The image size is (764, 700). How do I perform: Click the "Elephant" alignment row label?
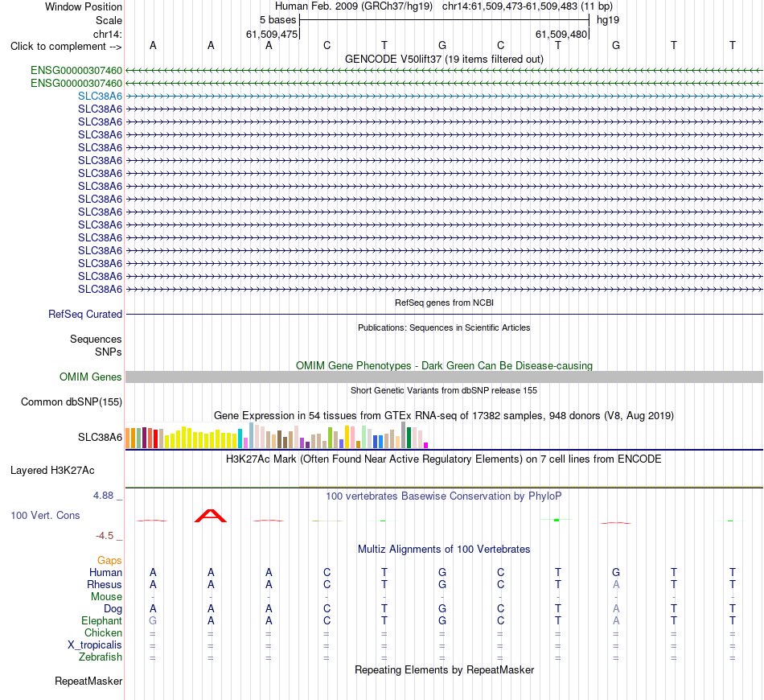click(101, 620)
